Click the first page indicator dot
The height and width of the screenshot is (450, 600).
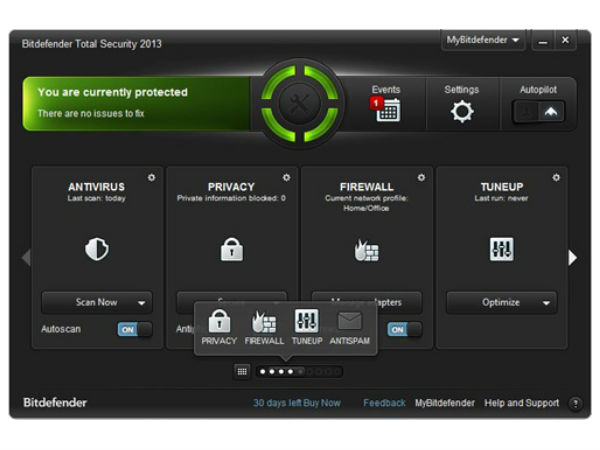[x=262, y=372]
